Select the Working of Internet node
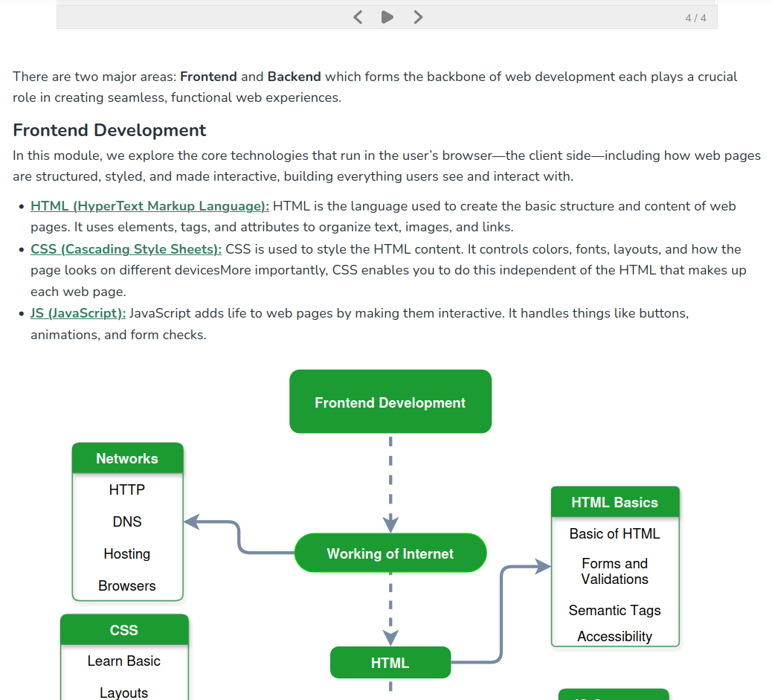 [x=390, y=553]
